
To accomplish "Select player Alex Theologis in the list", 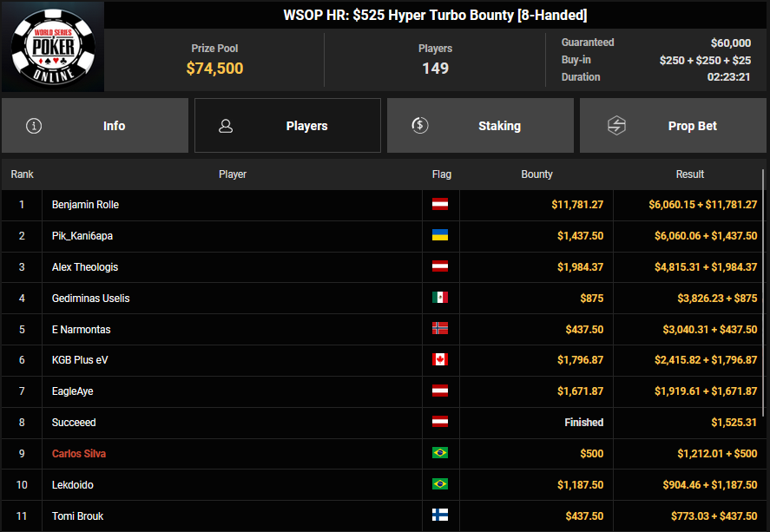I will click(x=85, y=267).
